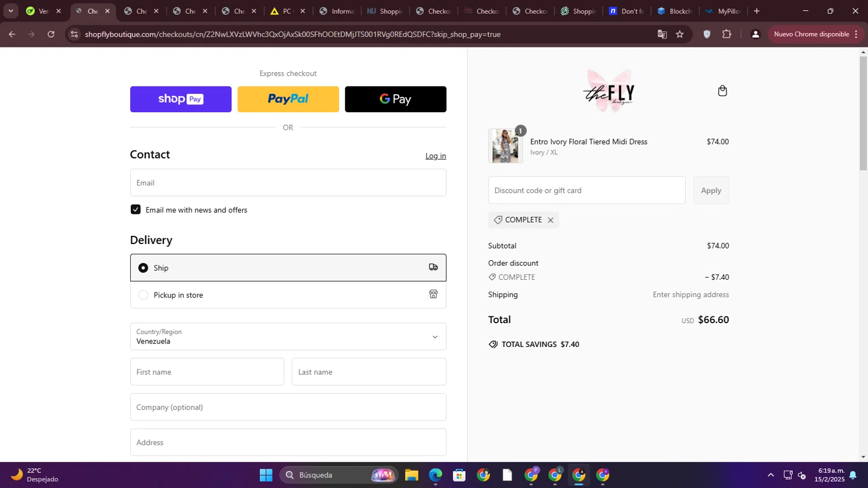
Task: Click the theFLY boutique logo
Action: click(609, 91)
